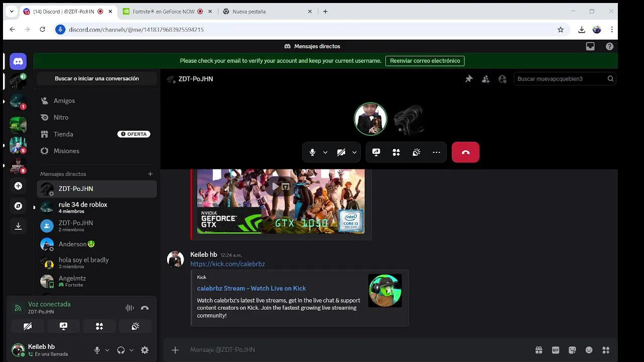The width and height of the screenshot is (644, 362).
Task: Open Discover servers compass icon
Action: (18, 206)
